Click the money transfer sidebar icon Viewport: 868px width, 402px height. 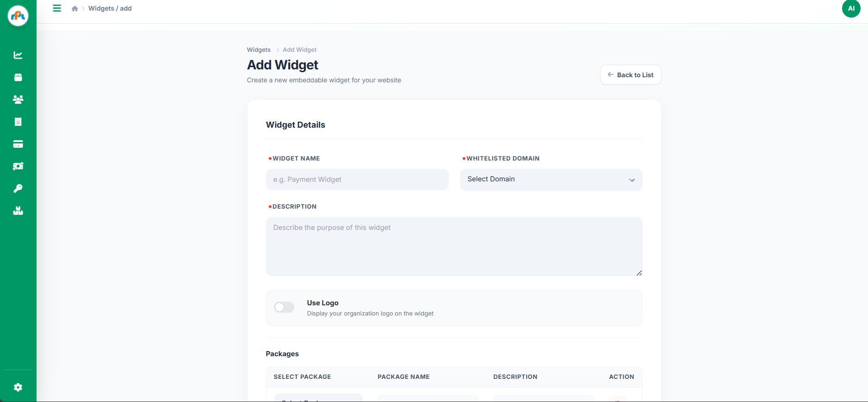[x=18, y=166]
